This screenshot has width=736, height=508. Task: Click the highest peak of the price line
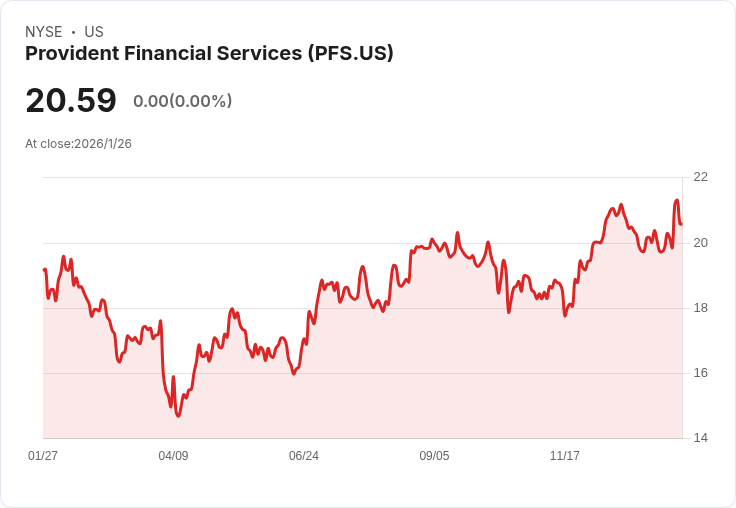[x=677, y=200]
